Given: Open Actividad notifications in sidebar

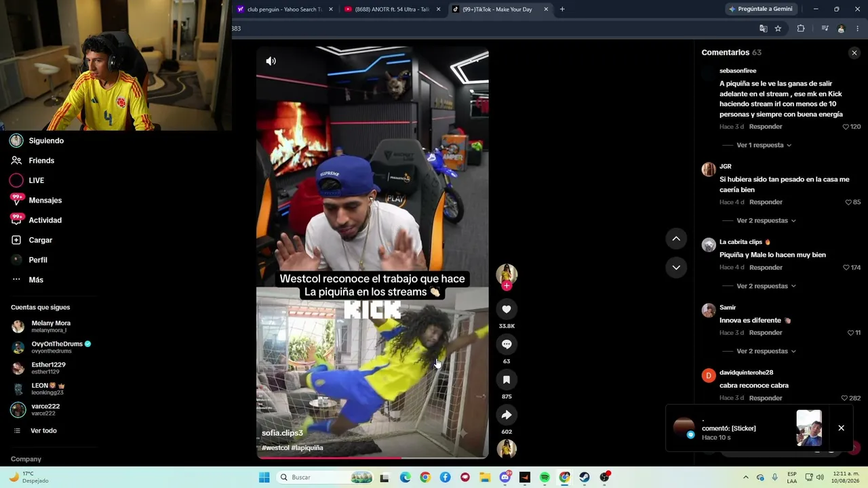Looking at the screenshot, I should point(45,220).
